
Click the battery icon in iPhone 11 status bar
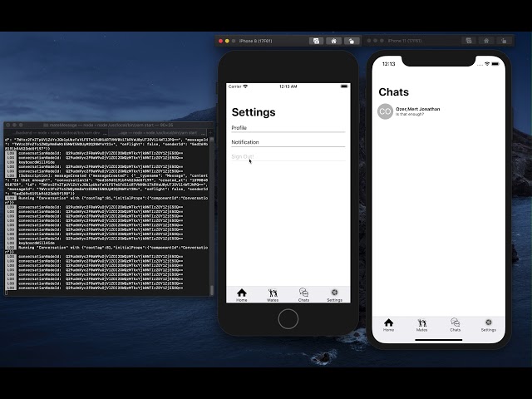click(x=495, y=64)
